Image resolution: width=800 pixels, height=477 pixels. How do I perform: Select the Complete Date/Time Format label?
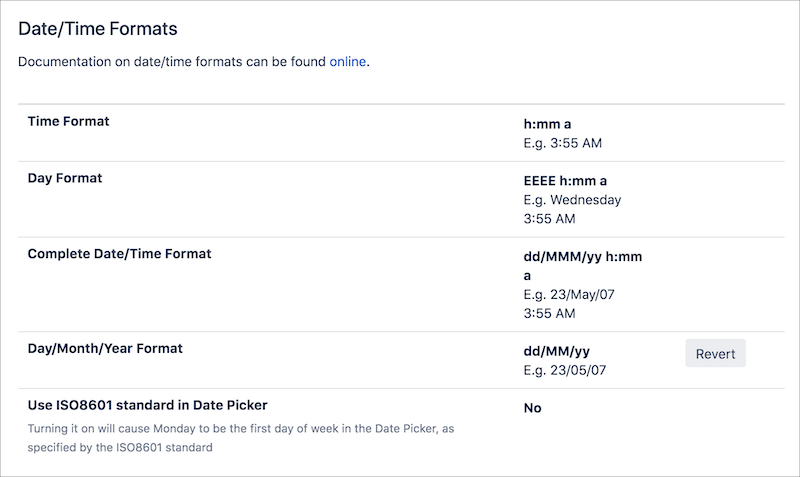(x=120, y=254)
